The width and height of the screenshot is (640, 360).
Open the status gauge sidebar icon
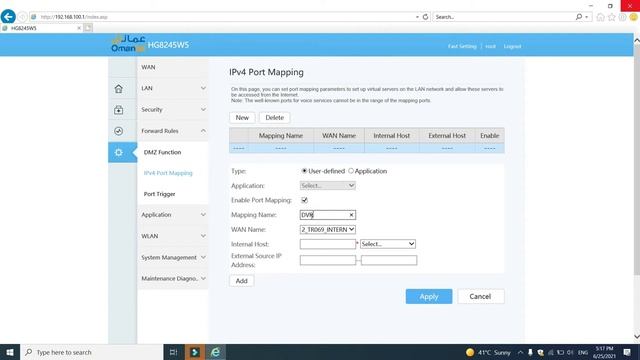coord(118,131)
